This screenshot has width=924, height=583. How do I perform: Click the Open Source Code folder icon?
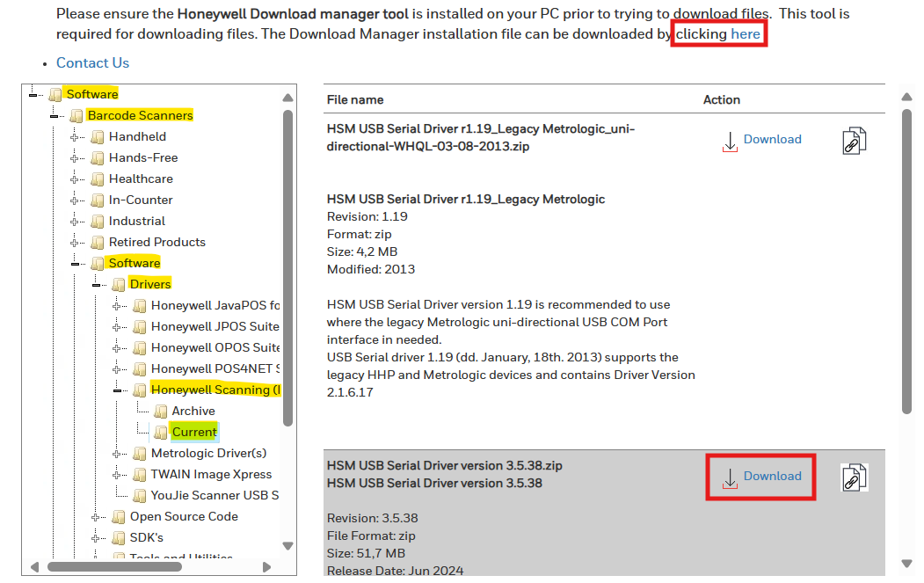click(119, 516)
